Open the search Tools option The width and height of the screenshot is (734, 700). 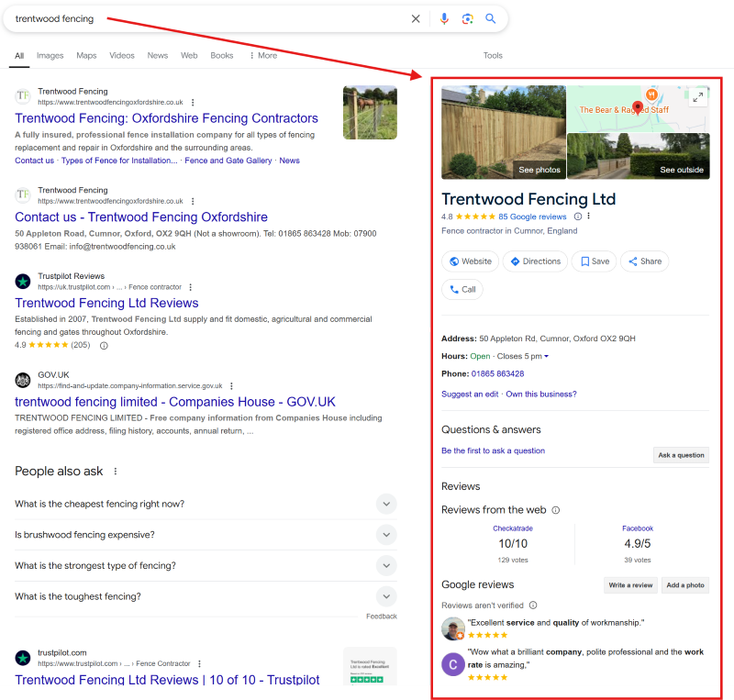493,55
